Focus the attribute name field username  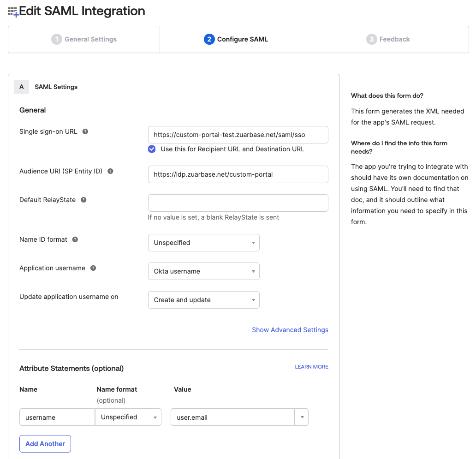pyautogui.click(x=57, y=417)
